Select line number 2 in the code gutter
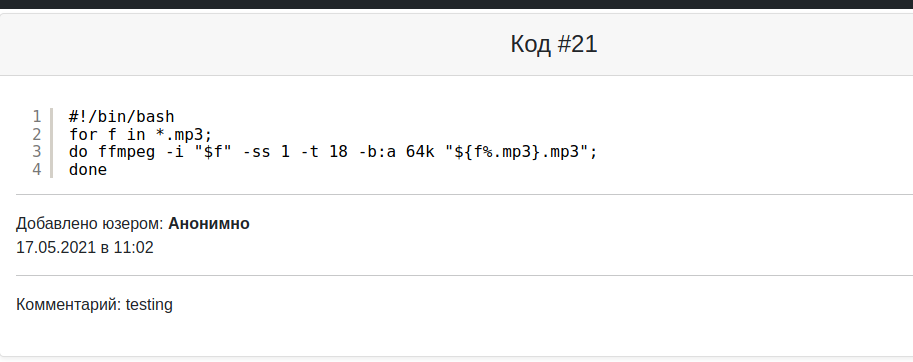Viewport: 913px width, 362px height. pos(37,134)
